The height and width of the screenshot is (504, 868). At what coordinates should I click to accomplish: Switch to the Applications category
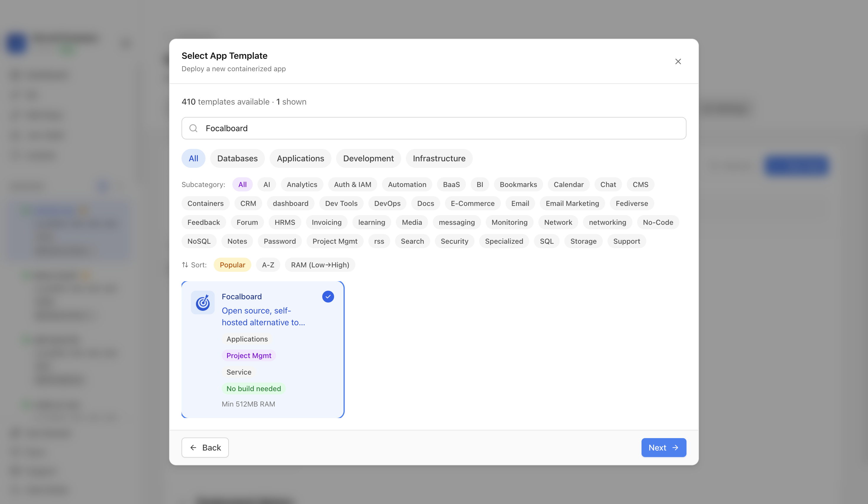coord(300,158)
